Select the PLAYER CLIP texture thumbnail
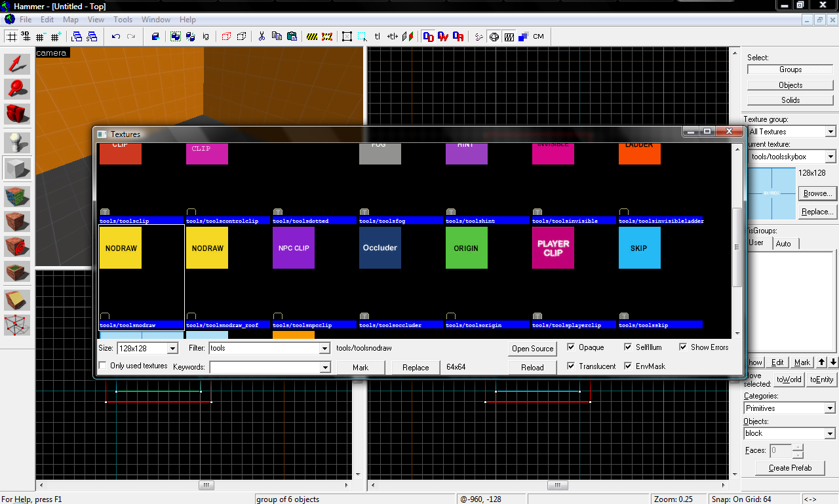Viewport: 839px width, 504px height. tap(553, 248)
